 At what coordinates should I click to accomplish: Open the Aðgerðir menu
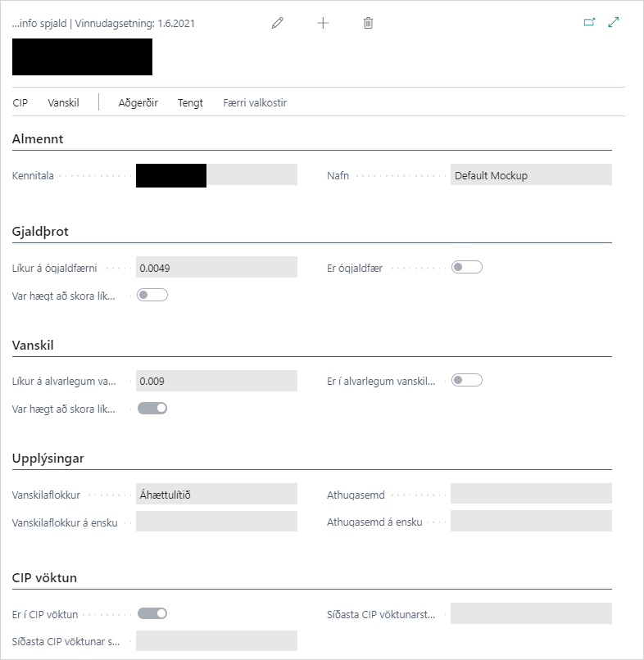(x=138, y=102)
